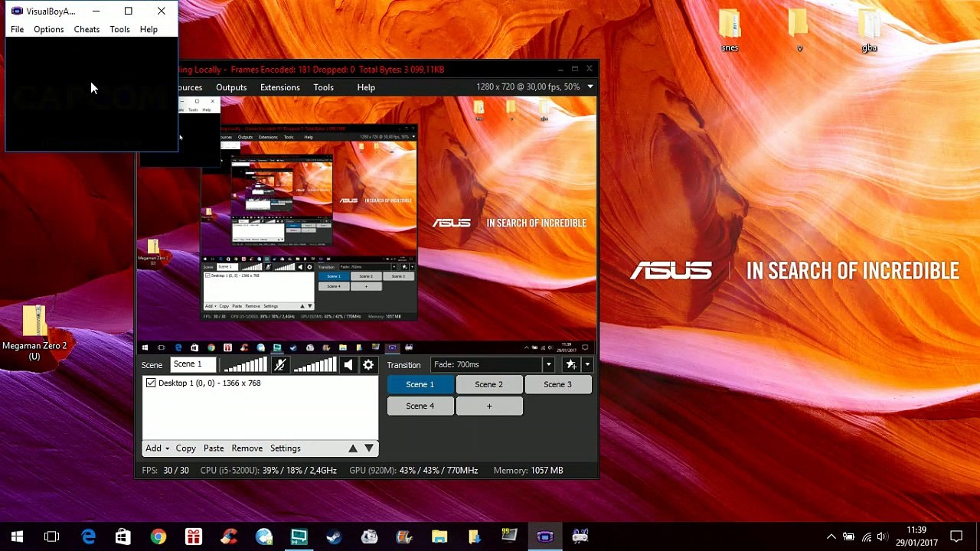This screenshot has width=980, height=551.
Task: Open File Explorer from taskbar
Action: tap(439, 536)
